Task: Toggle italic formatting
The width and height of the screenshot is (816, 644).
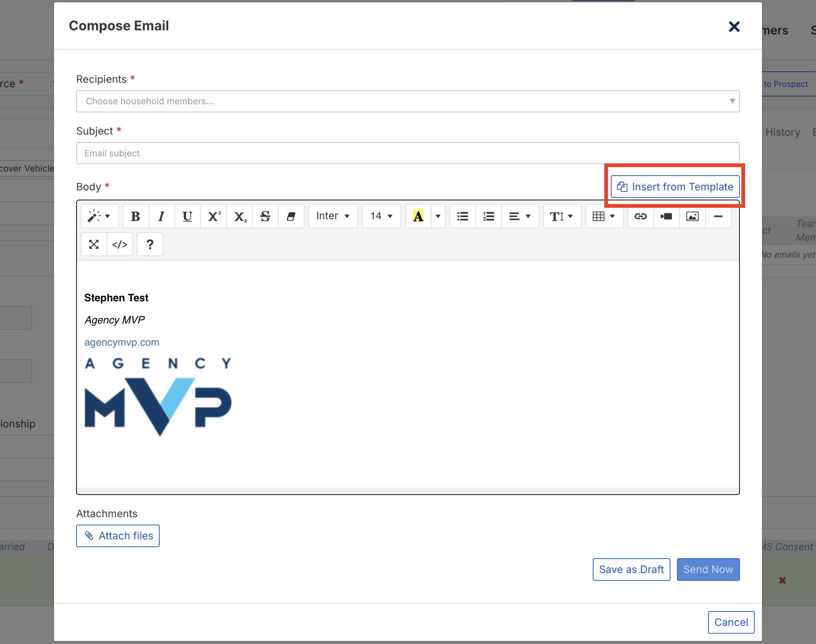Action: (162, 216)
